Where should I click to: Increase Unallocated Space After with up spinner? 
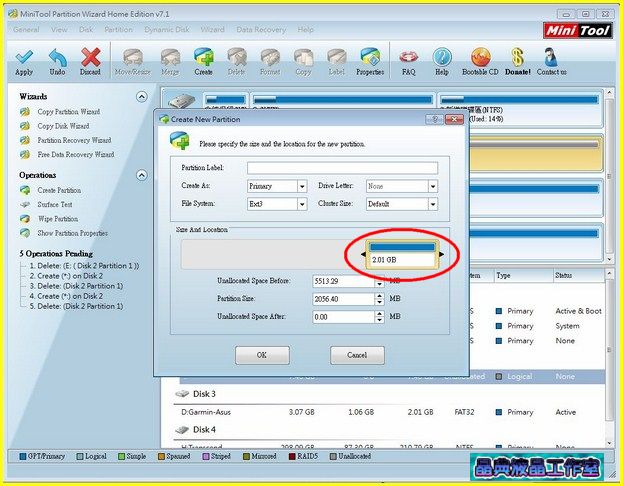(x=380, y=314)
